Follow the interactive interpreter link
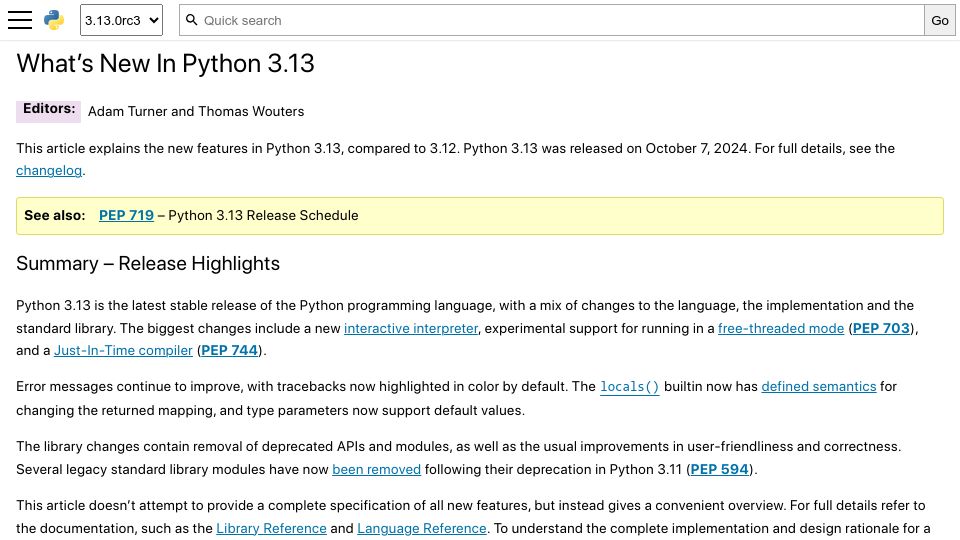 point(411,329)
